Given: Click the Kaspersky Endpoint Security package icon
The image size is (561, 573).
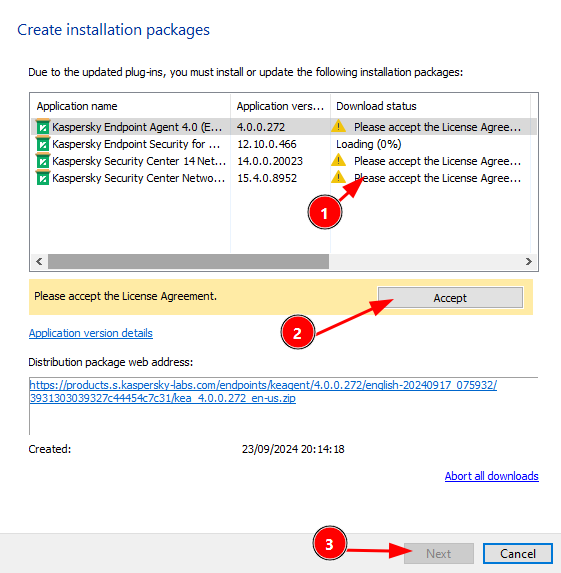Looking at the screenshot, I should pyautogui.click(x=43, y=144).
